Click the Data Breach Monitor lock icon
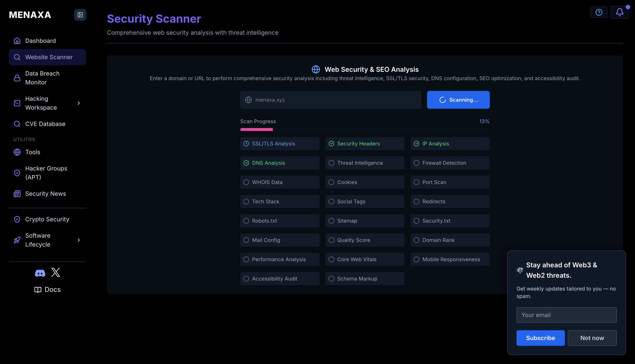635x364 pixels. [17, 78]
